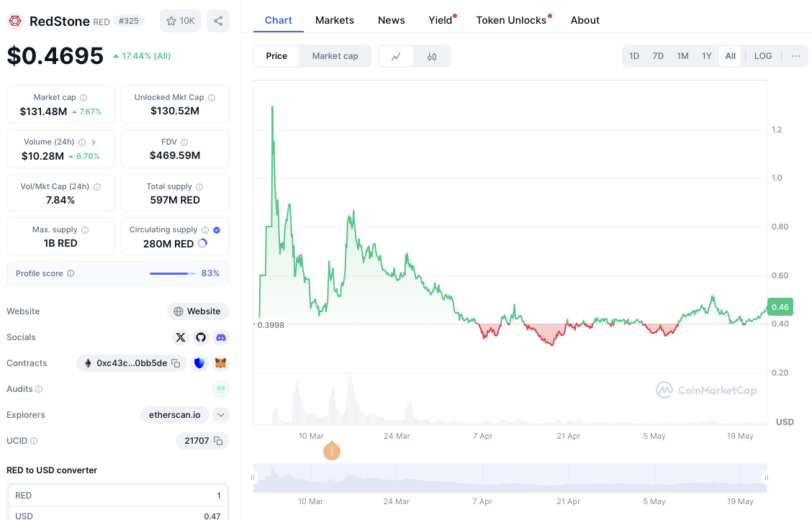Select the candlestick chart type
Screen dimensions: 812x520
point(432,56)
